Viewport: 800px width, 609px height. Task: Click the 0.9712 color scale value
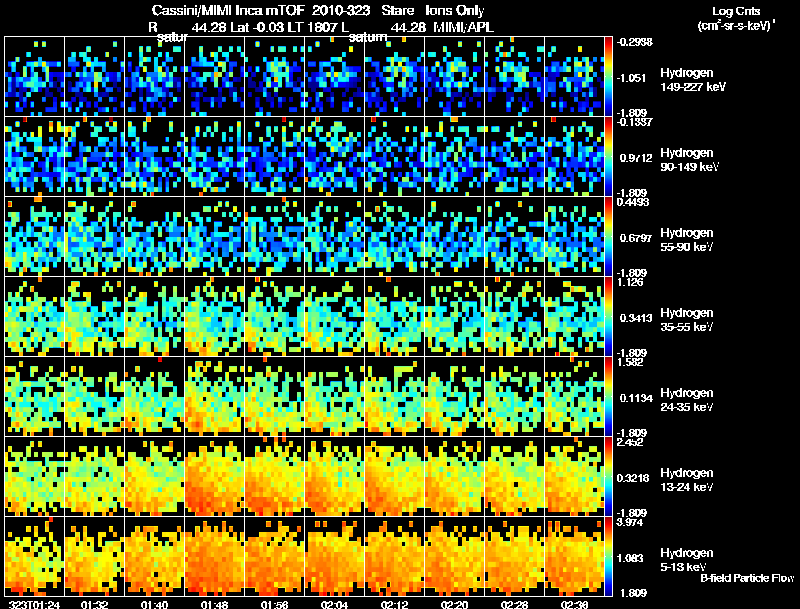click(x=636, y=158)
